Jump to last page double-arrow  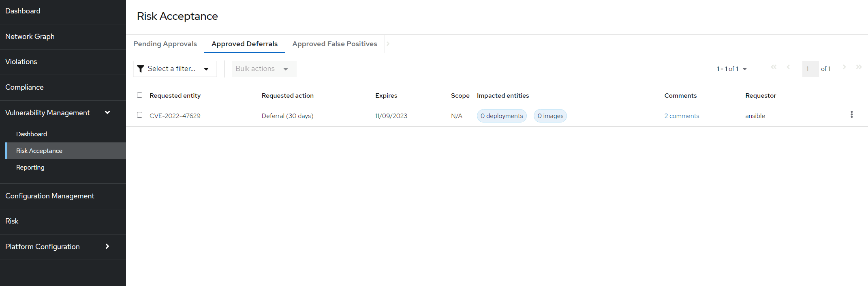859,67
